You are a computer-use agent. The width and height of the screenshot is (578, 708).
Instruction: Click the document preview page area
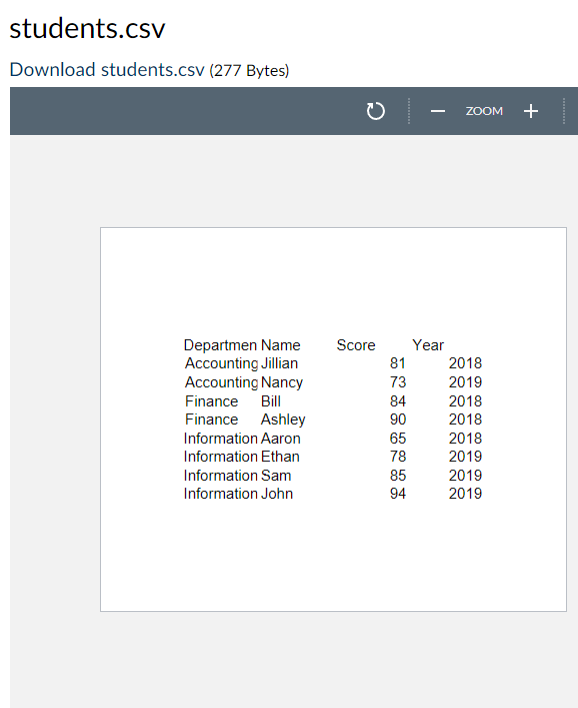[x=333, y=419]
